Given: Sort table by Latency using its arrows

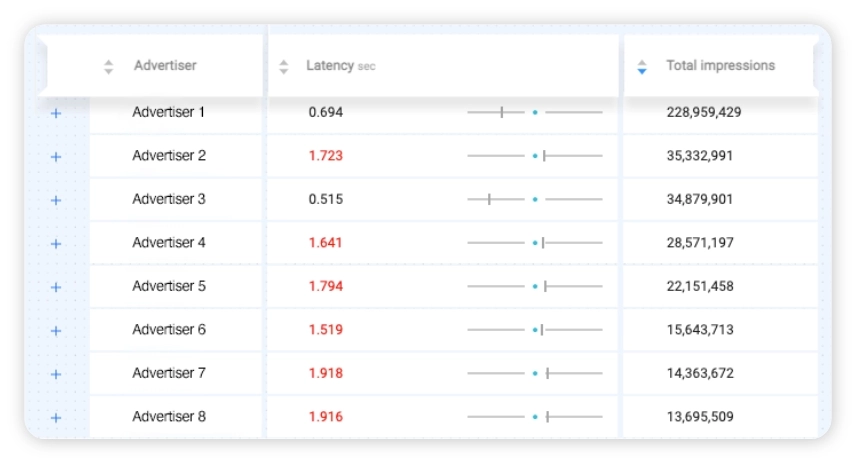Looking at the screenshot, I should click(283, 67).
